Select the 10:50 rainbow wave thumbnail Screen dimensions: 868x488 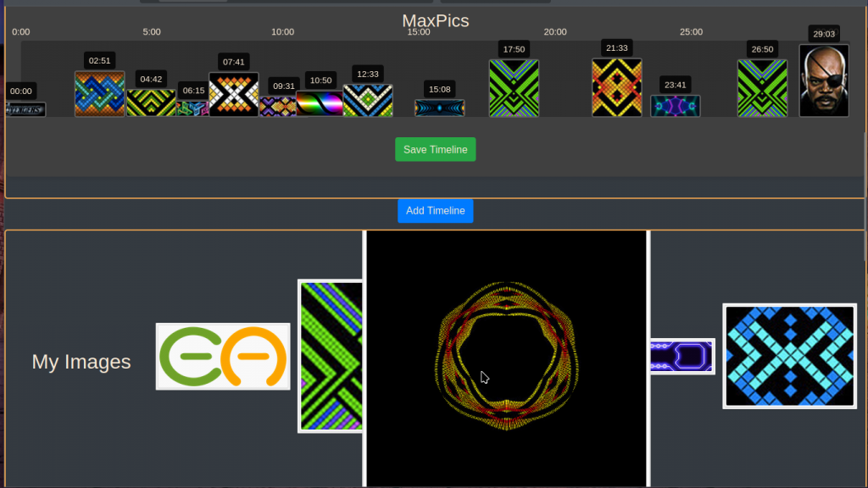pyautogui.click(x=320, y=104)
